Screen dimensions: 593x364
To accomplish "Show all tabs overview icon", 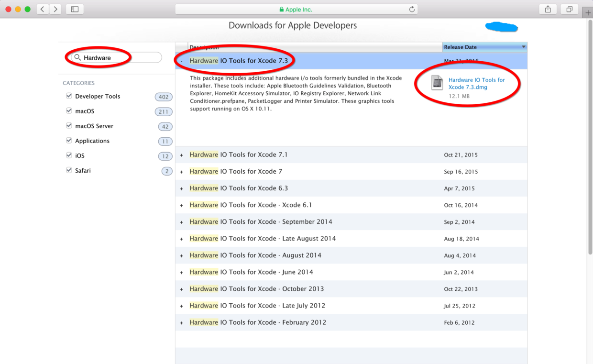I will (570, 9).
